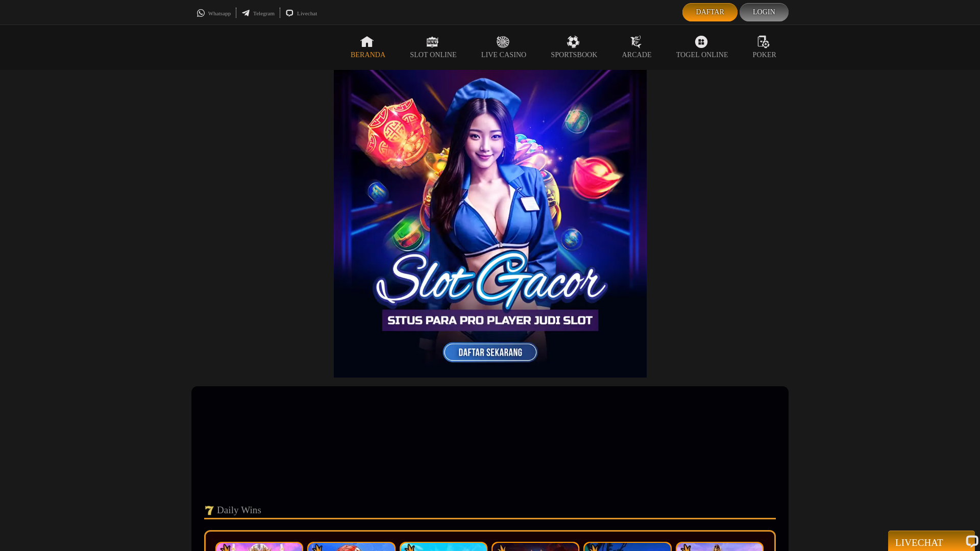Click the Poker cards icon
The image size is (980, 551).
pyautogui.click(x=763, y=42)
